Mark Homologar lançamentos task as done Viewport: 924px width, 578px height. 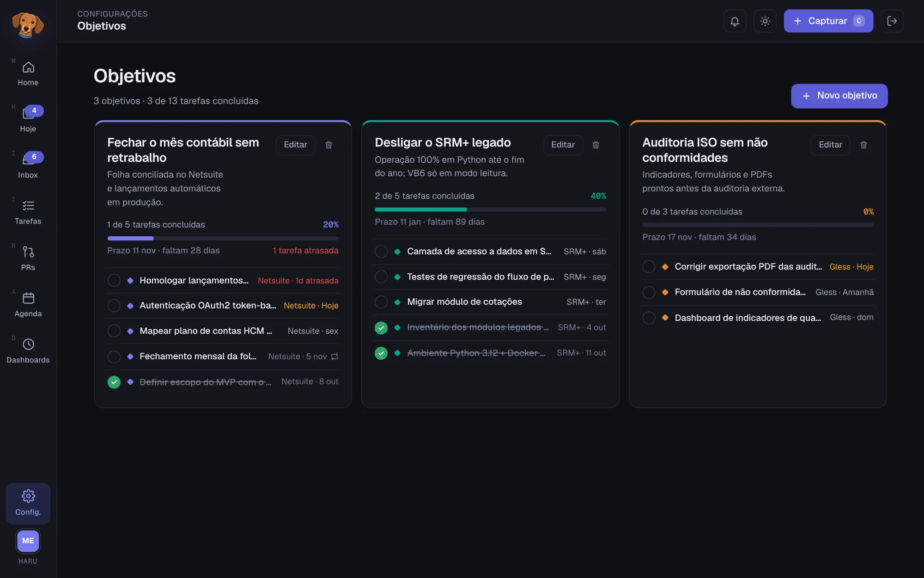pyautogui.click(x=114, y=281)
